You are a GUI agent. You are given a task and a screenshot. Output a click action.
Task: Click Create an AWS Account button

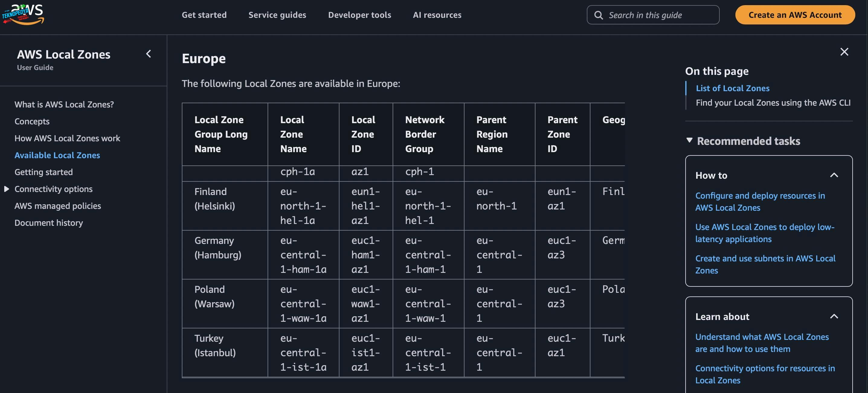(795, 15)
